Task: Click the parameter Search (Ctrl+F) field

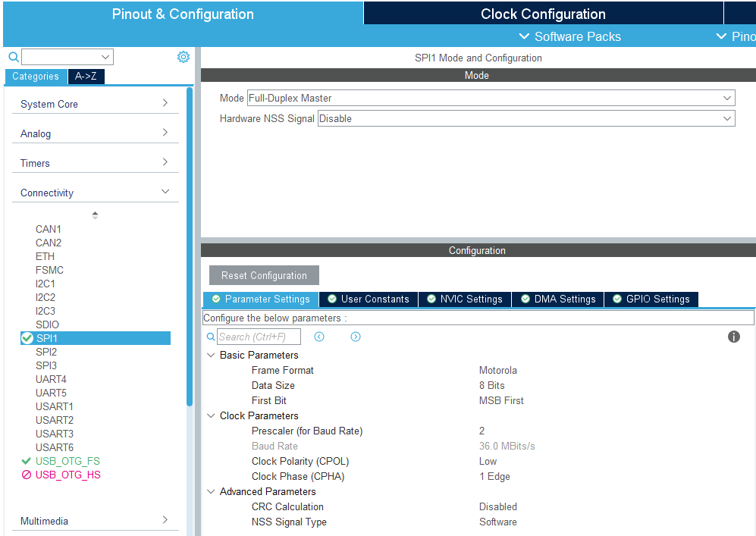Action: point(259,337)
